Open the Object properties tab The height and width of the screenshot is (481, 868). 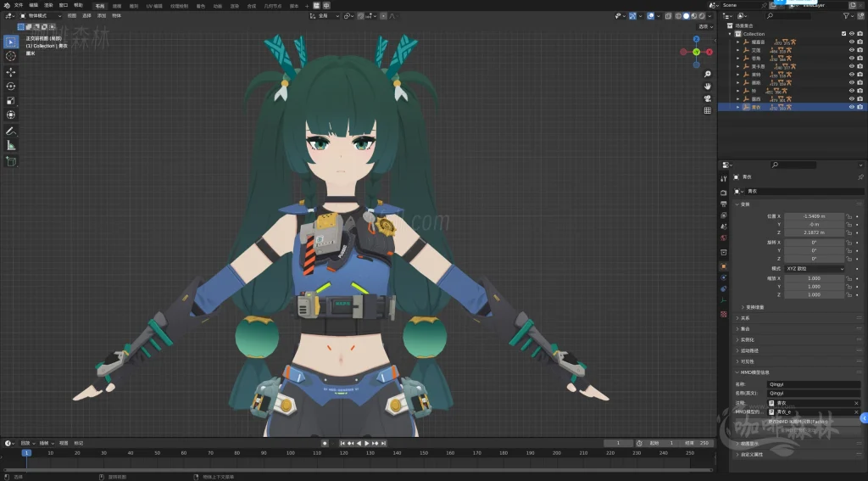(x=724, y=266)
